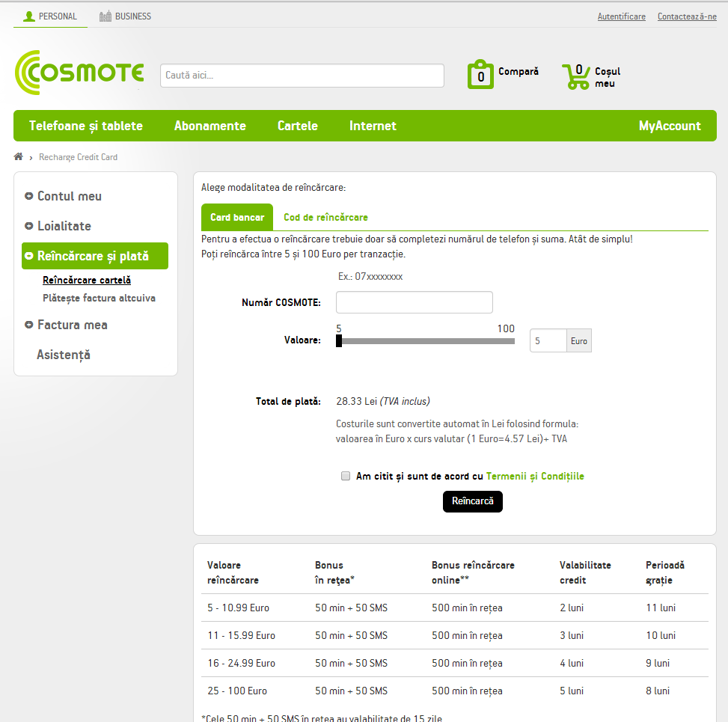Viewport: 728px width, 722px height.
Task: Click the 11 luni grace period cell
Action: coord(661,608)
